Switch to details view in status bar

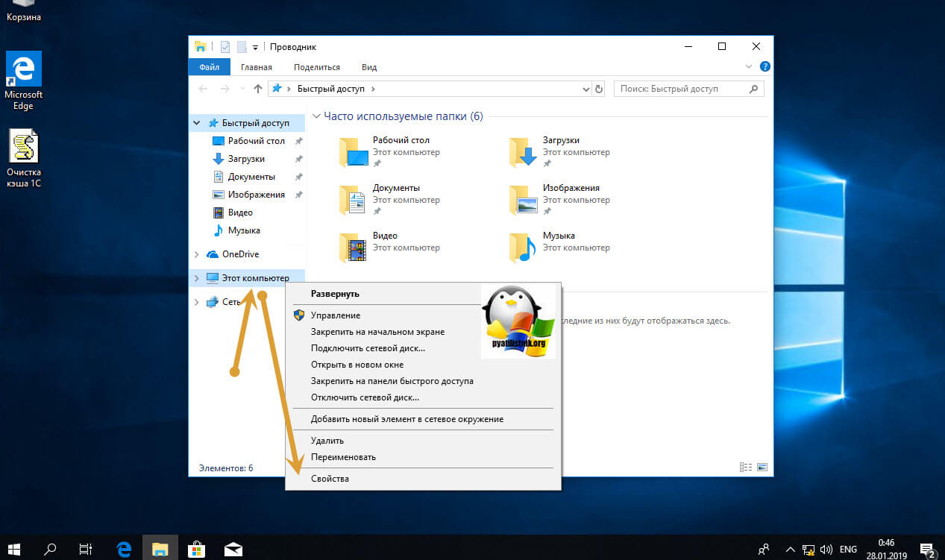click(745, 468)
